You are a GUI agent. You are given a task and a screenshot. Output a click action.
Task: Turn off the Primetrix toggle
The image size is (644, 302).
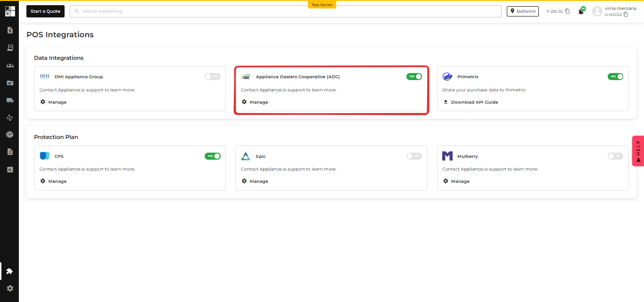[x=615, y=76]
